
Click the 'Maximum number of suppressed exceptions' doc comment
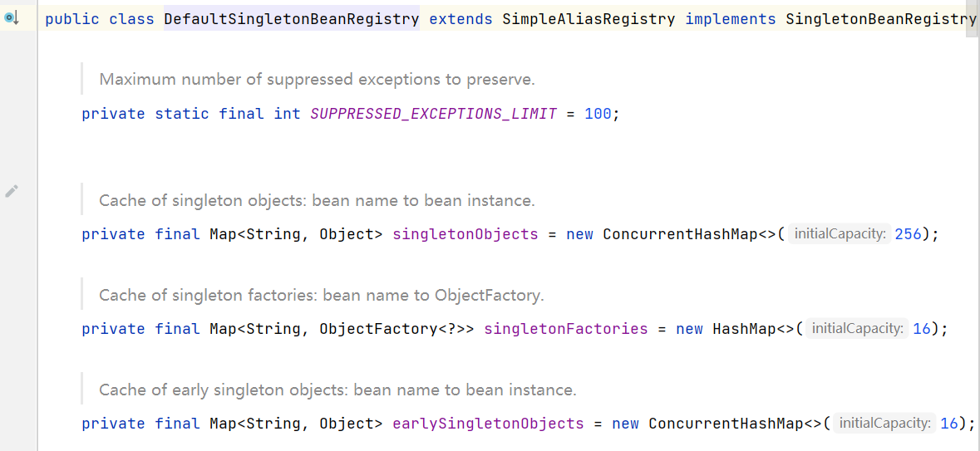317,80
